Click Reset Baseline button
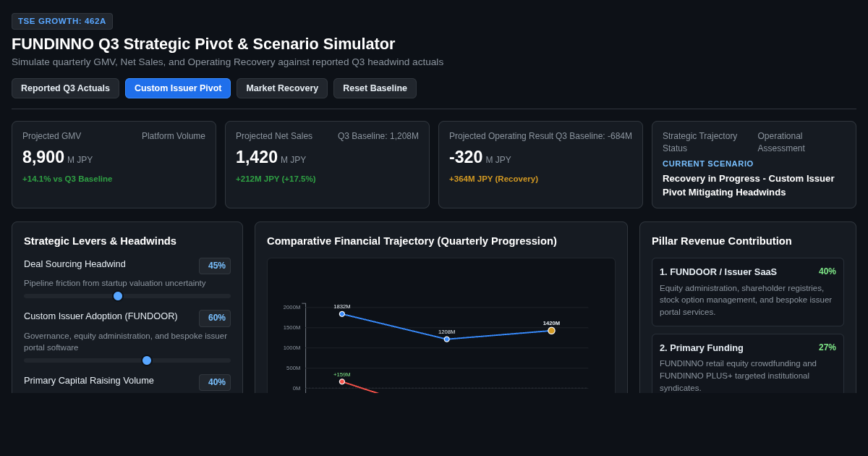 [375, 88]
